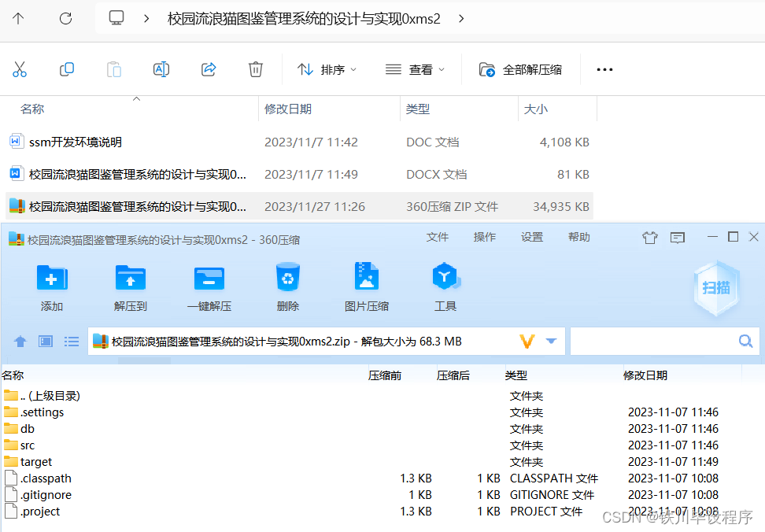The width and height of the screenshot is (765, 532).
Task: Sort archive list by 压缩后 column
Action: coord(453,375)
